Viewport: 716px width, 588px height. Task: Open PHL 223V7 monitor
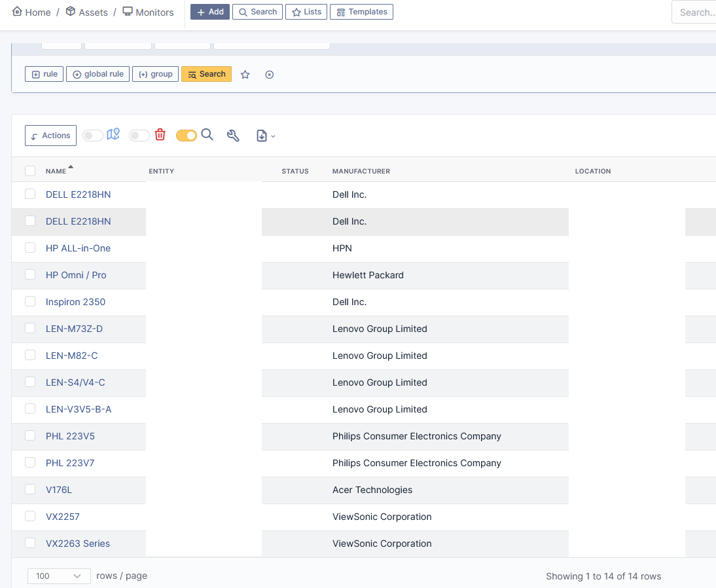(x=70, y=463)
